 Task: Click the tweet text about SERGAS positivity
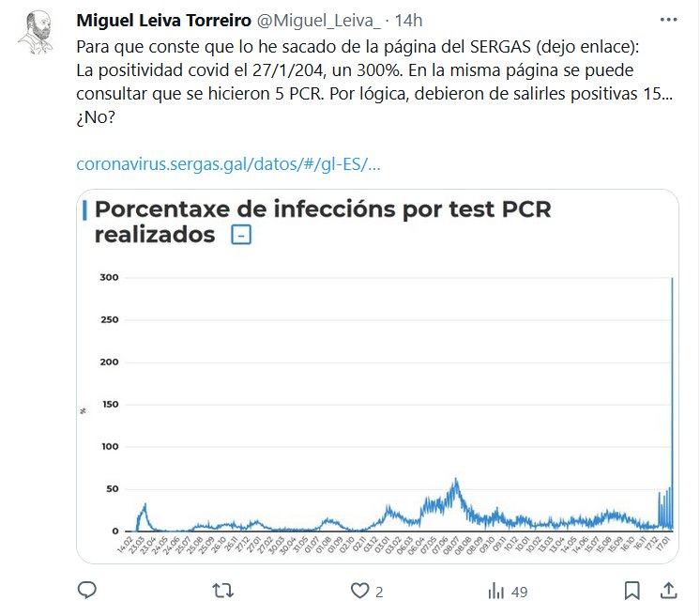[x=375, y=83]
